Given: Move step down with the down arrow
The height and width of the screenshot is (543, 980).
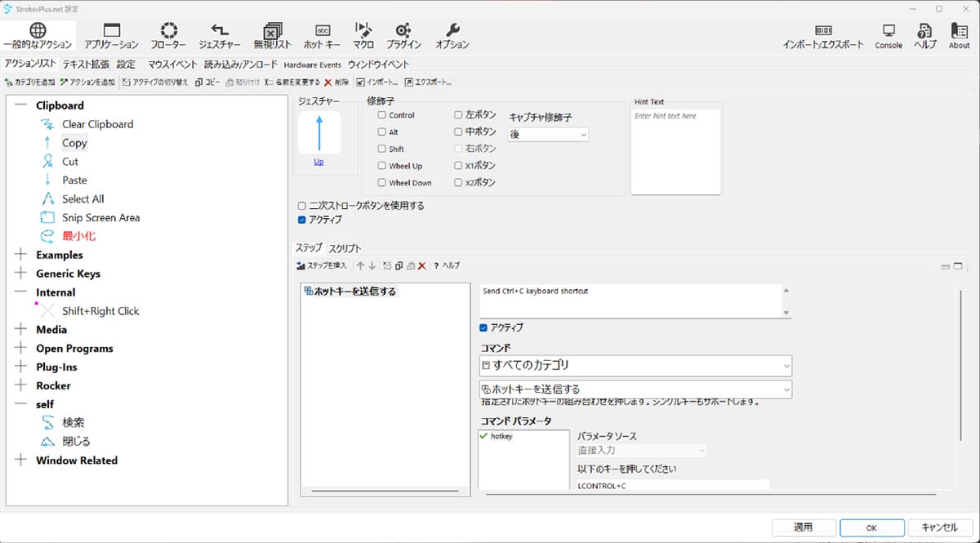Looking at the screenshot, I should (372, 265).
